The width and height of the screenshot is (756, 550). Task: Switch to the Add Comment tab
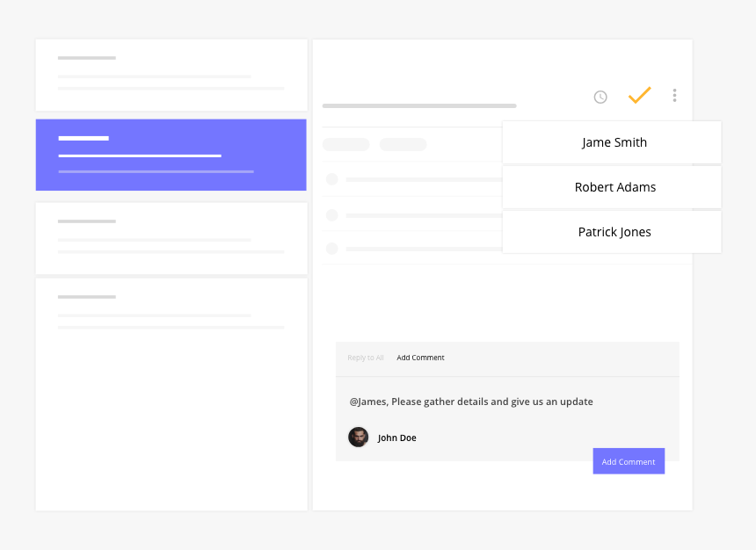(x=420, y=358)
